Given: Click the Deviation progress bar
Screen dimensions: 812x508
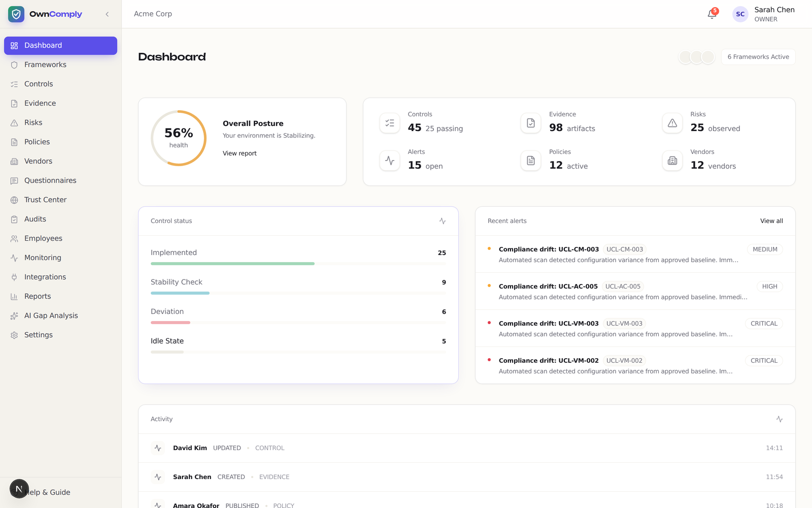Looking at the screenshot, I should [x=298, y=323].
